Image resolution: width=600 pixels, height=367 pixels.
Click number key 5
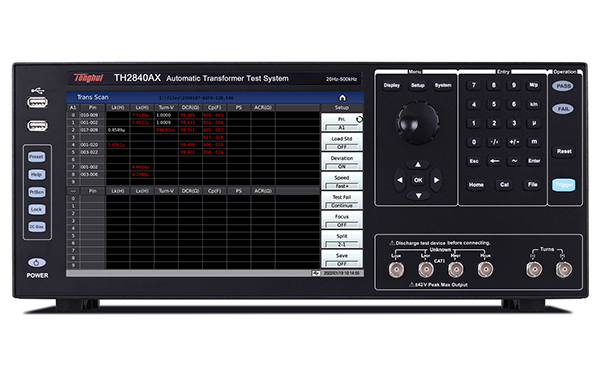tap(494, 104)
